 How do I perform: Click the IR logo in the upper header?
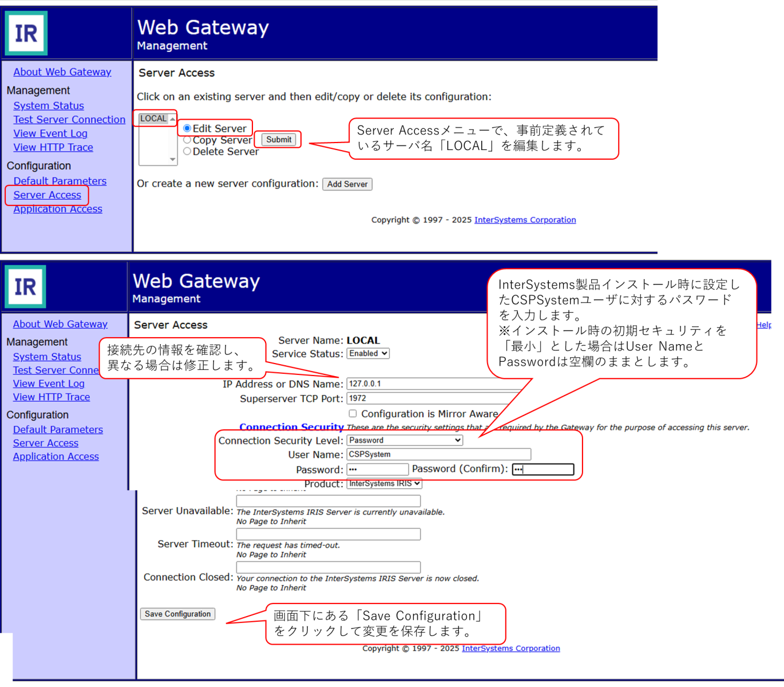pos(26,33)
